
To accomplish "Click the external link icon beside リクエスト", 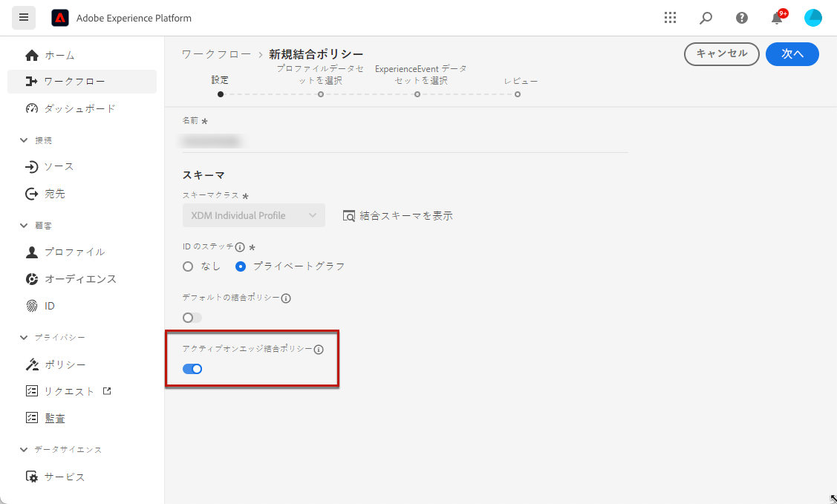I will click(x=107, y=391).
